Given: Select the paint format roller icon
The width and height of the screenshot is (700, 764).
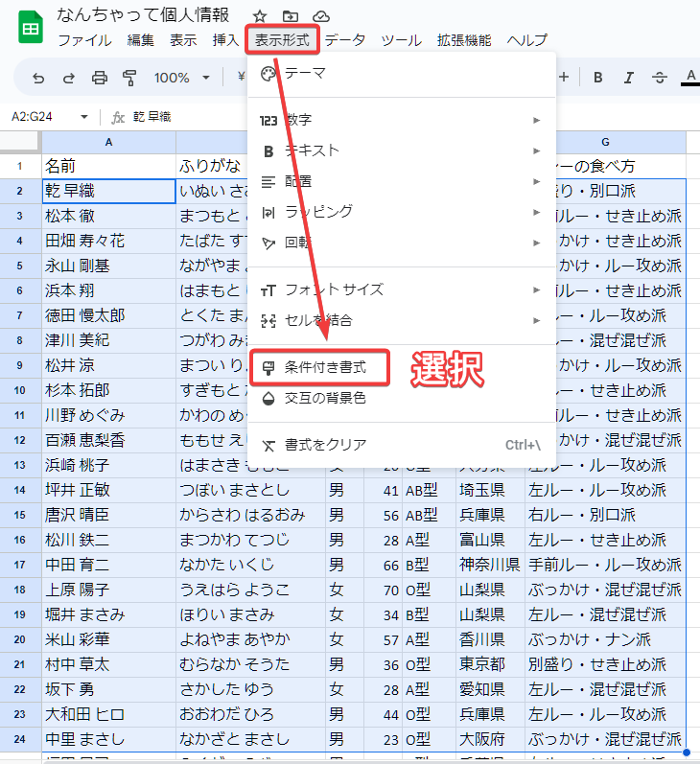Looking at the screenshot, I should [x=129, y=78].
